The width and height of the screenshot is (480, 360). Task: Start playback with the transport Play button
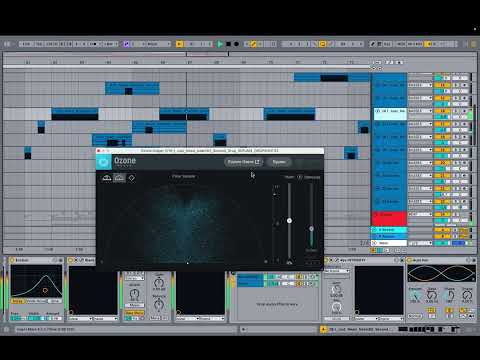[220, 44]
